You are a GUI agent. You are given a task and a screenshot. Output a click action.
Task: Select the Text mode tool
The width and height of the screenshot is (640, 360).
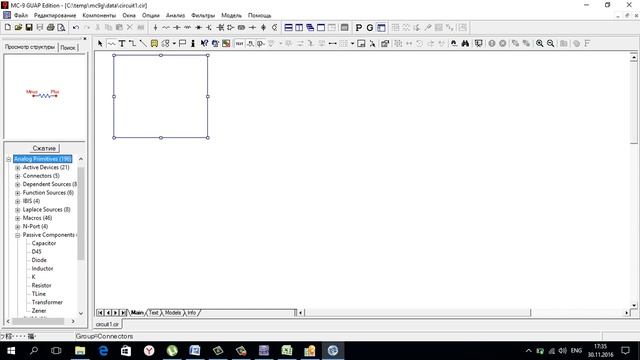pyautogui.click(x=122, y=43)
